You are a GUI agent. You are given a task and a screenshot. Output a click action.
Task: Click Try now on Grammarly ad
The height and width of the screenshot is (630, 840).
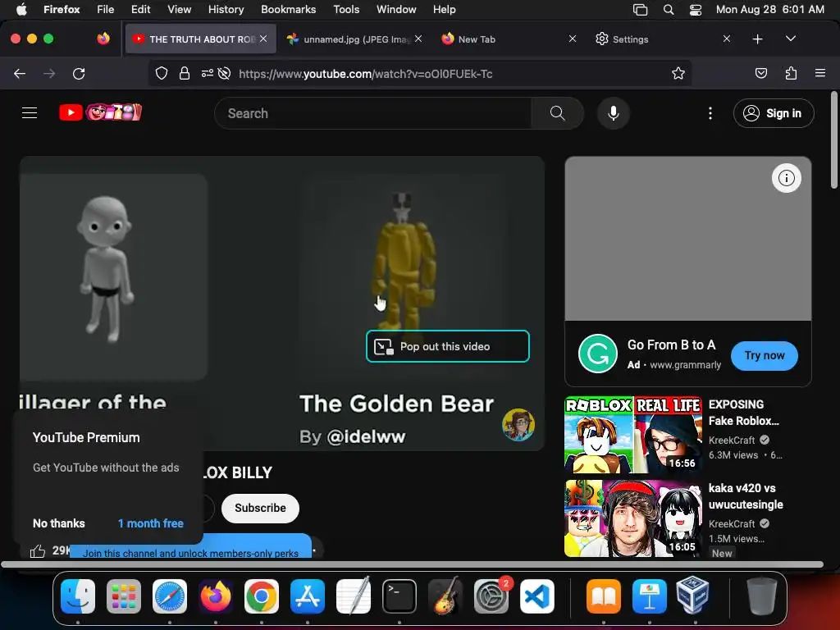point(764,356)
